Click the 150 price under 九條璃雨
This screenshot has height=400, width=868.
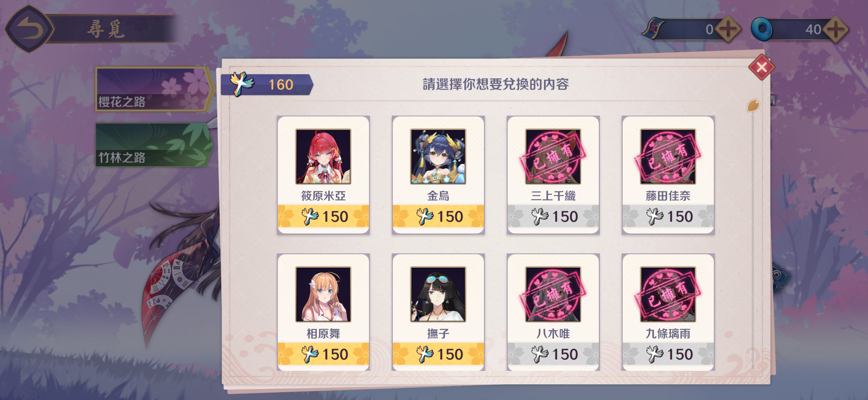(668, 354)
